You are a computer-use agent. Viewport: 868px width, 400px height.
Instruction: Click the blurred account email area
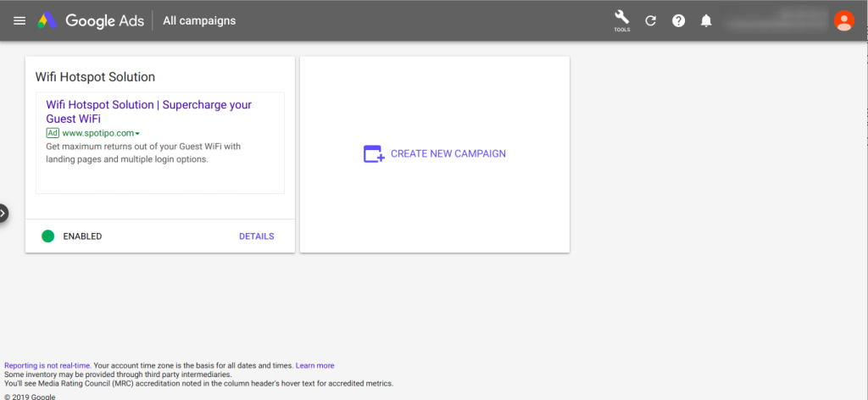(776, 20)
